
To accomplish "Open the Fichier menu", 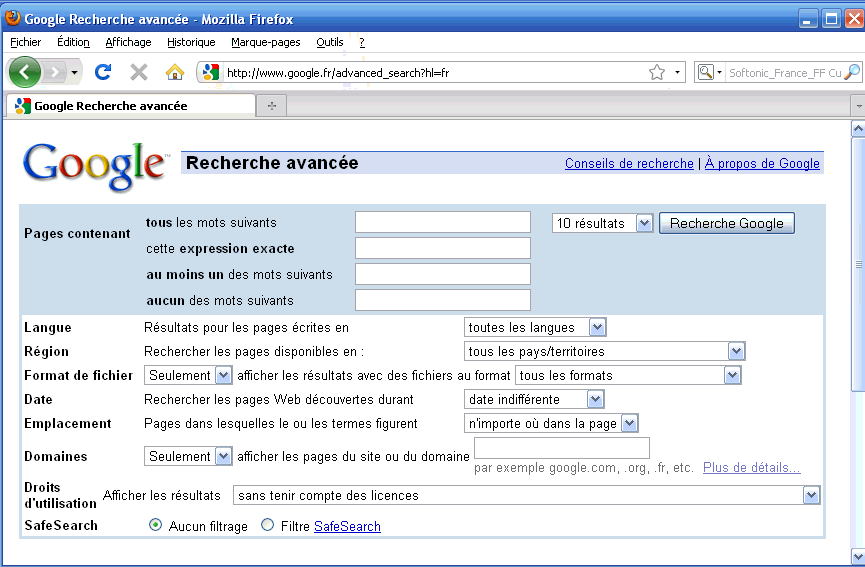I will (x=25, y=42).
